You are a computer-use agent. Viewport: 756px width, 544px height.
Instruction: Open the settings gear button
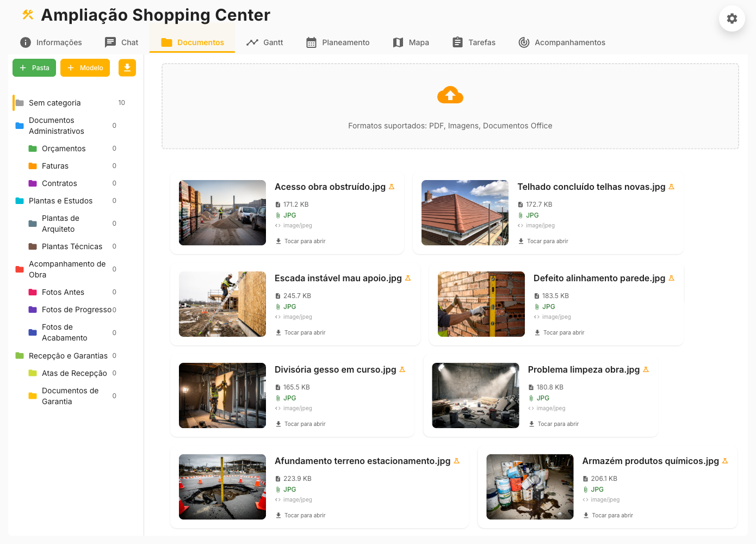[x=732, y=18]
